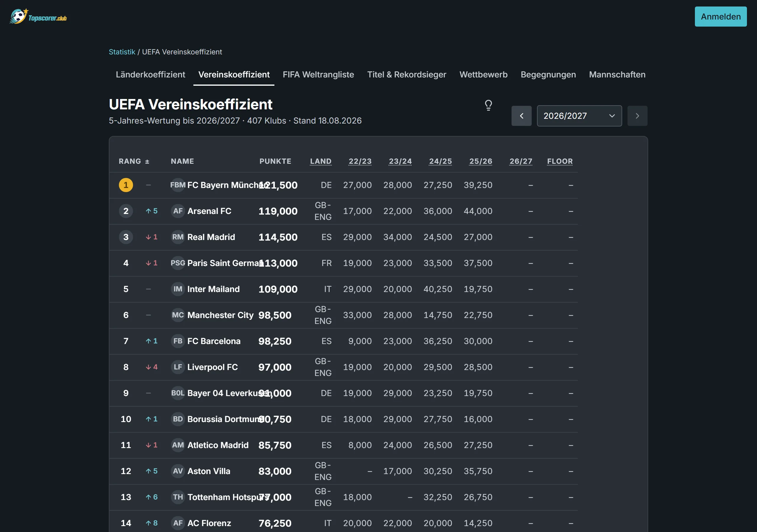Click Inter Mailand's 40,250 value for 24/25
Viewport: 757px width, 532px height.
pyautogui.click(x=438, y=289)
